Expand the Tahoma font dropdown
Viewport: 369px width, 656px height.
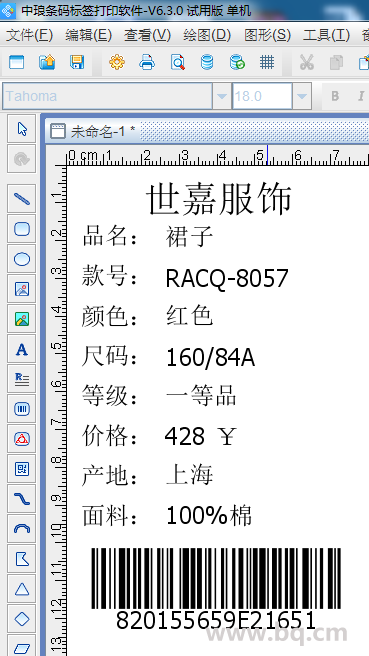222,96
